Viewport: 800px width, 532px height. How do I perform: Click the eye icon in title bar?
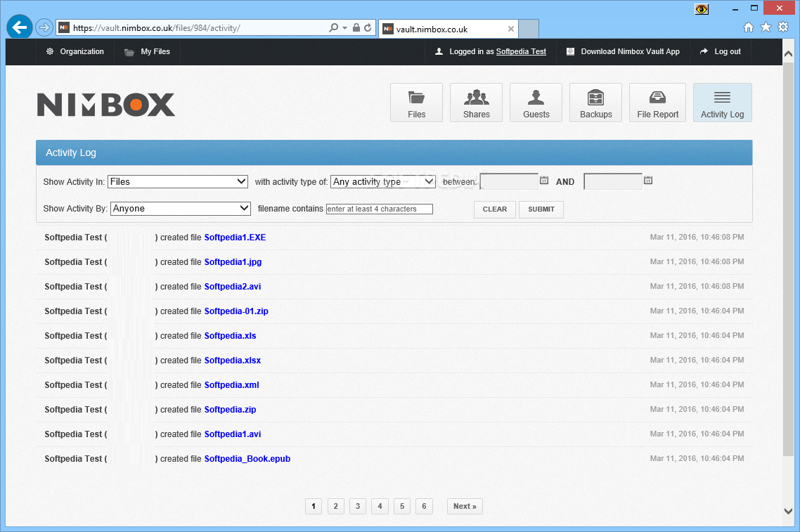tap(702, 9)
